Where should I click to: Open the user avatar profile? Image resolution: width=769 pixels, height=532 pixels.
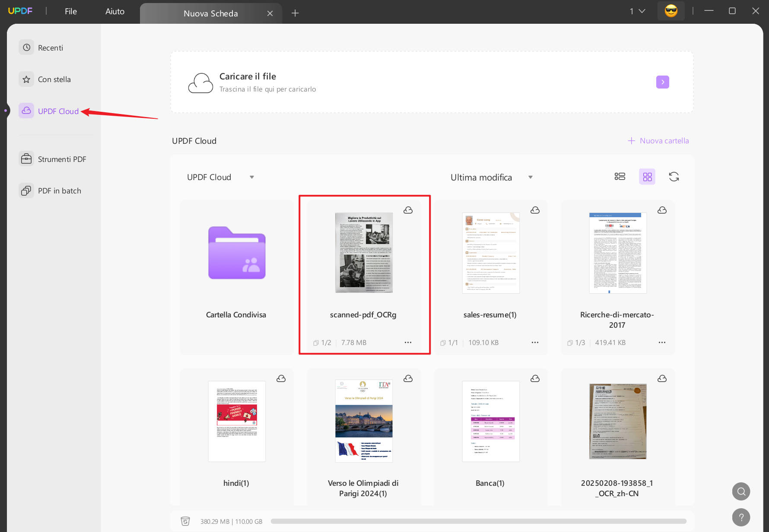[671, 11]
